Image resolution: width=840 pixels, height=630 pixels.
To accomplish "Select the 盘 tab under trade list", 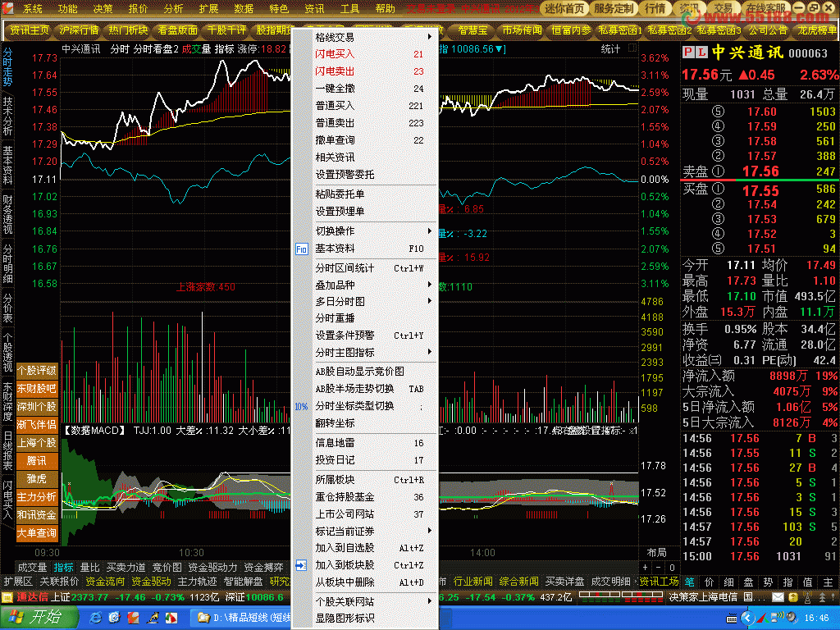I will (749, 582).
